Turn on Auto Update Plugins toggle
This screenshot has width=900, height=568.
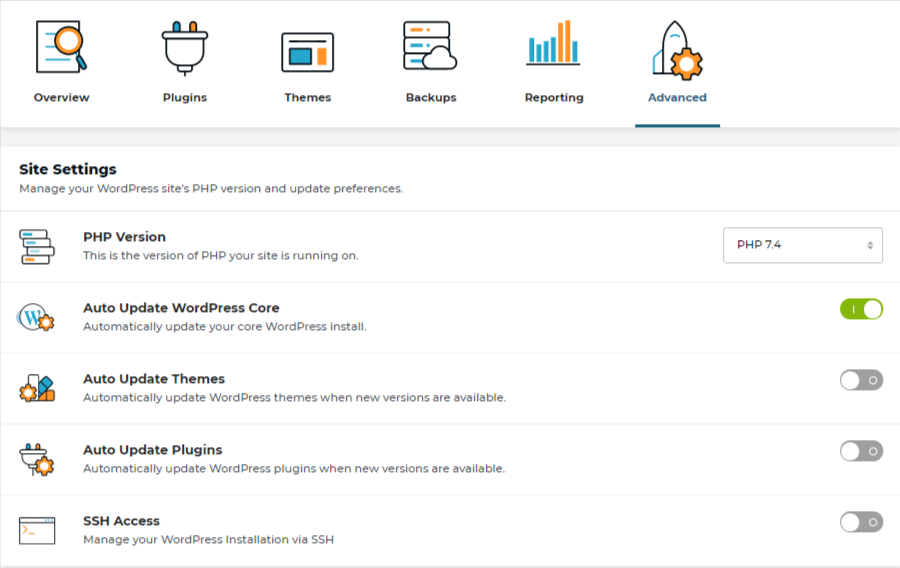tap(861, 451)
